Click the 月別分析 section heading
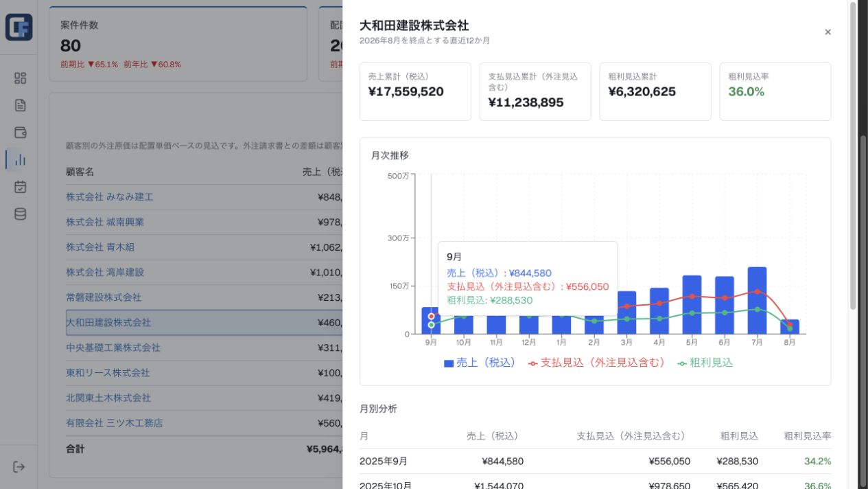Image resolution: width=868 pixels, height=489 pixels. tap(378, 409)
